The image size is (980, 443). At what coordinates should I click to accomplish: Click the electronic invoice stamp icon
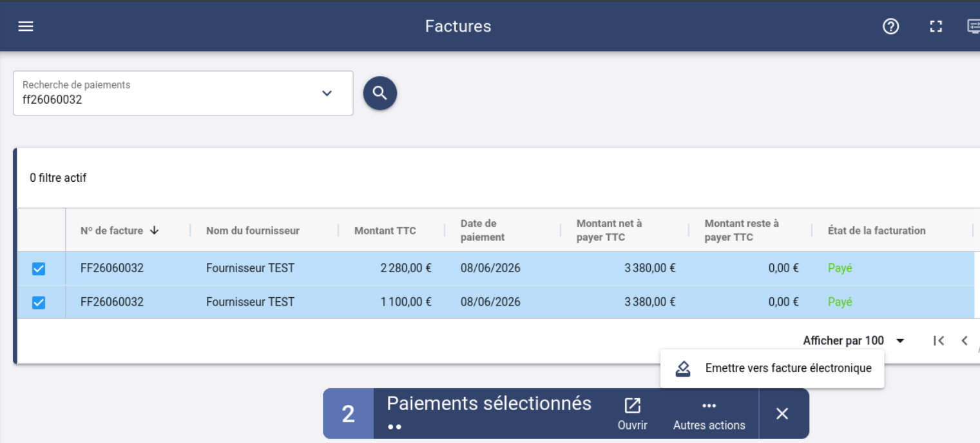click(683, 369)
